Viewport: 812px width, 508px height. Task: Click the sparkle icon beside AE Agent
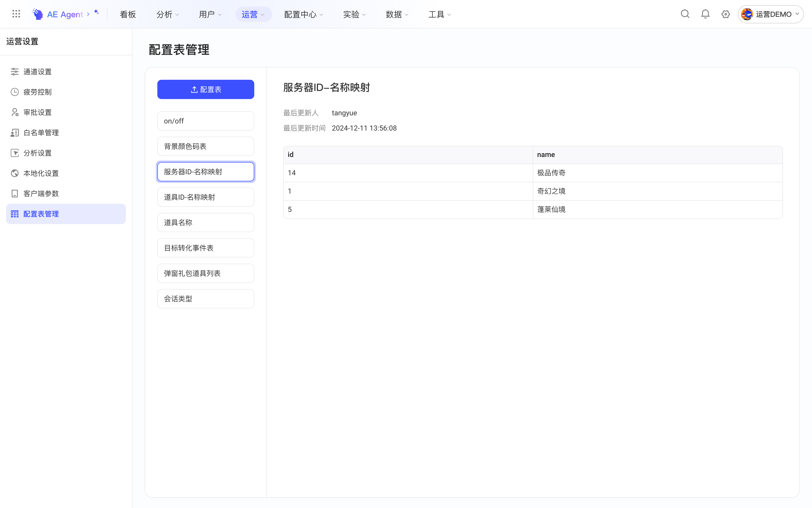coord(97,12)
